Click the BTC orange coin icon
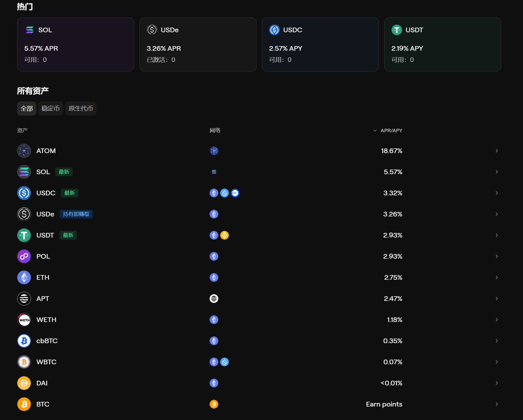The height and width of the screenshot is (420, 523). coord(24,404)
